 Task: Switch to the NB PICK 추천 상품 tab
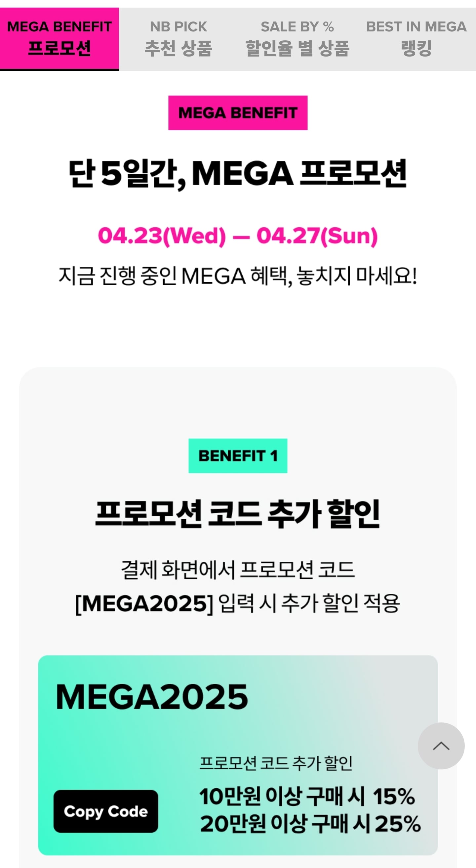178,39
